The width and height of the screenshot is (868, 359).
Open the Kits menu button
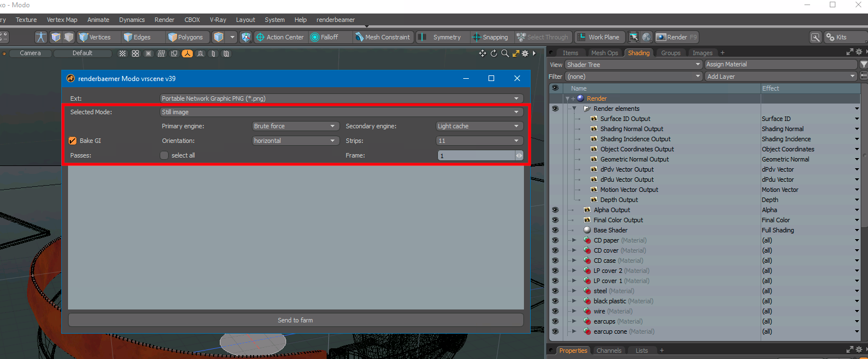[x=845, y=37]
